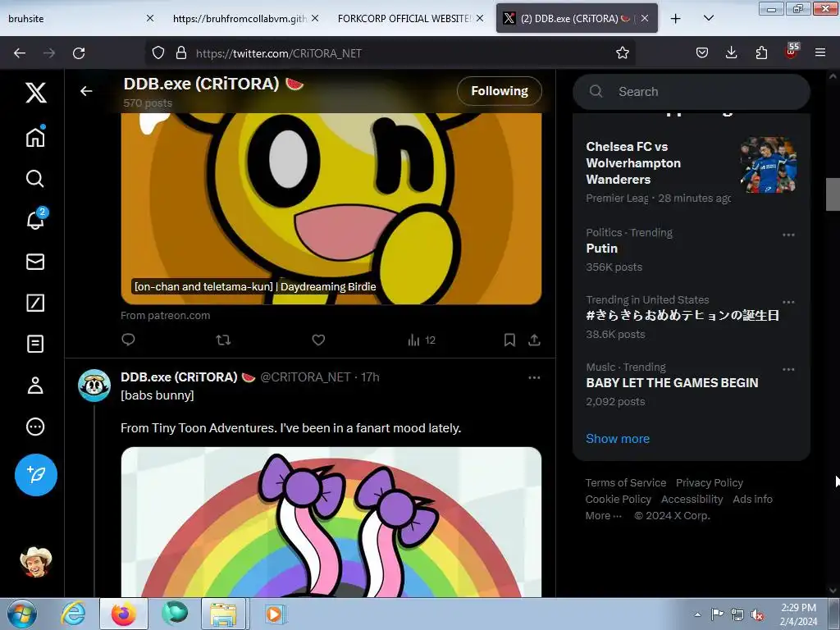The width and height of the screenshot is (840, 630).
Task: Click the page vertical scrollbar thumb
Action: [833, 194]
